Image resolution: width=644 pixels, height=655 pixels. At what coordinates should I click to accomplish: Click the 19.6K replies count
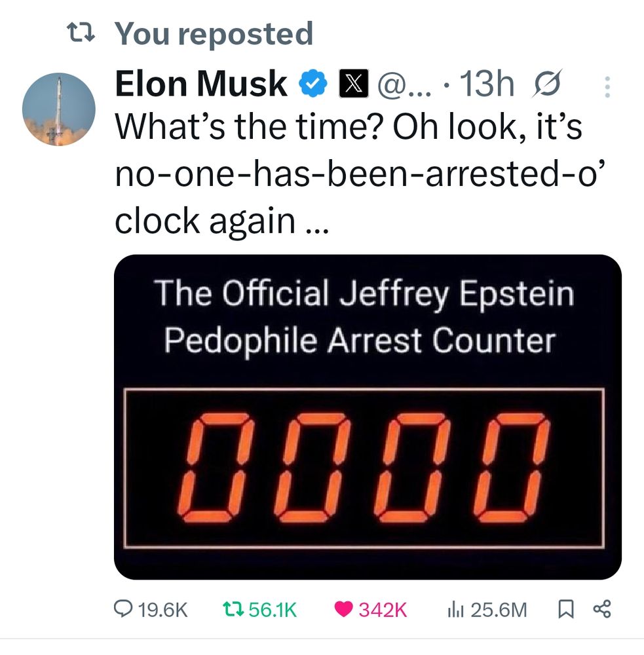pos(162,610)
